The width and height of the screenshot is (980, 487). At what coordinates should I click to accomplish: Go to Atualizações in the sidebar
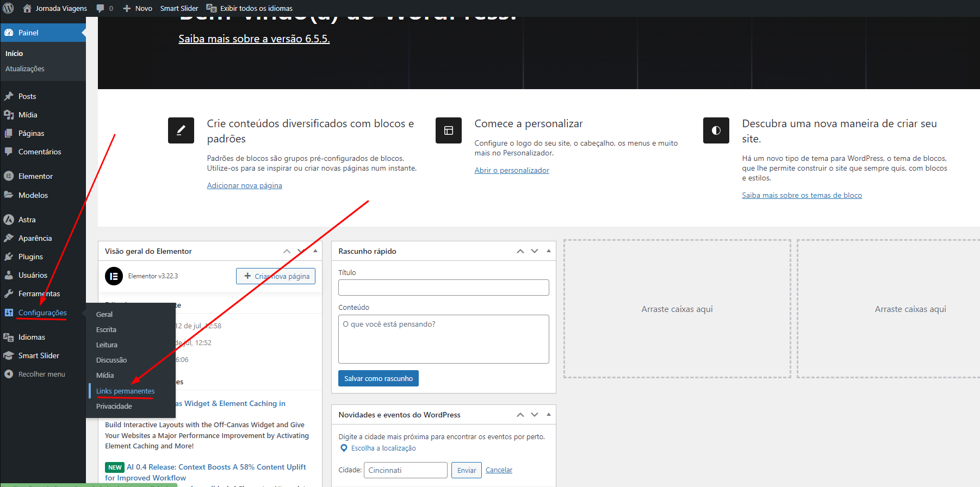click(x=25, y=68)
